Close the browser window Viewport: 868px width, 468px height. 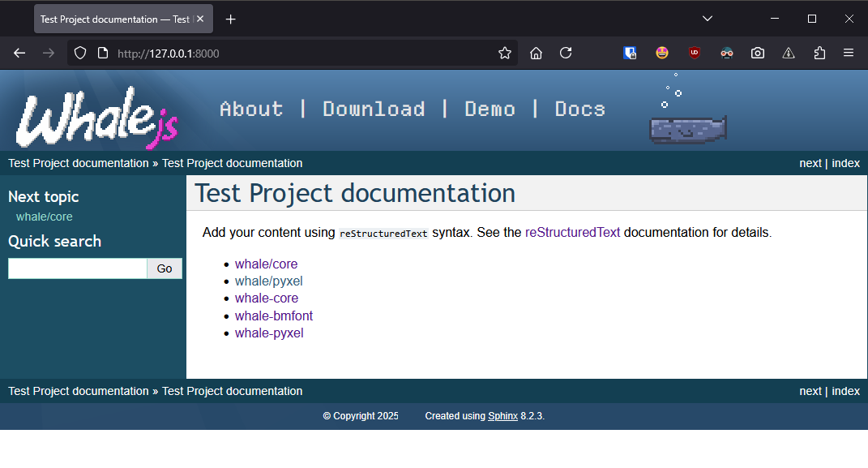849,19
